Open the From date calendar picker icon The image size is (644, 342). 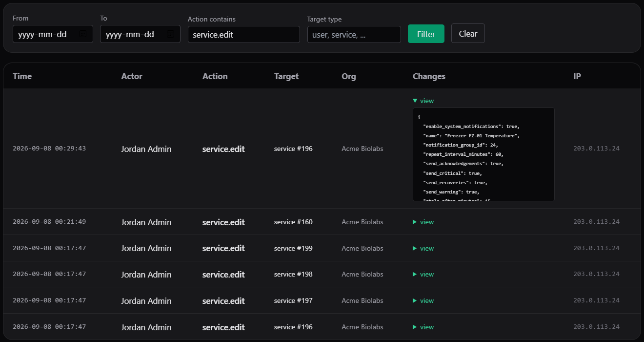tap(83, 34)
